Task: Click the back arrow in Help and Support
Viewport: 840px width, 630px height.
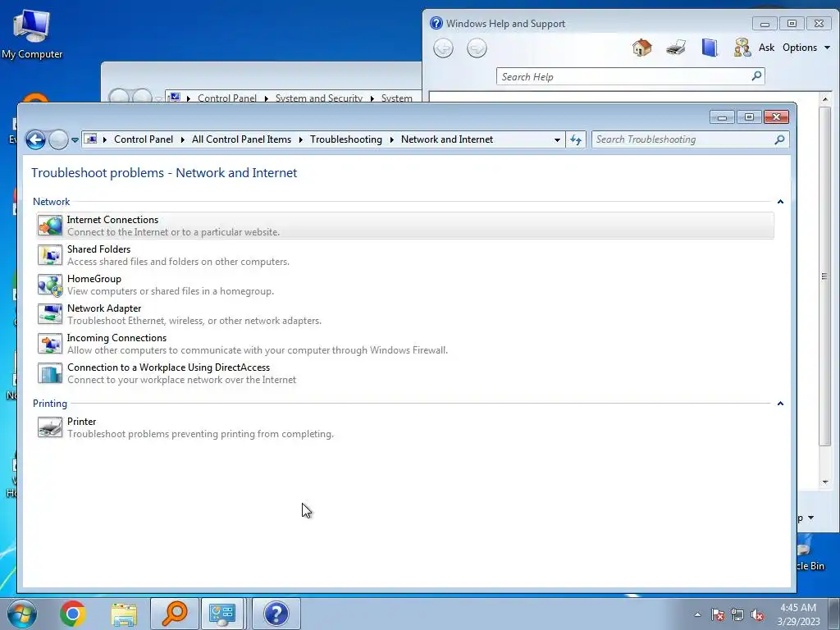Action: click(443, 48)
